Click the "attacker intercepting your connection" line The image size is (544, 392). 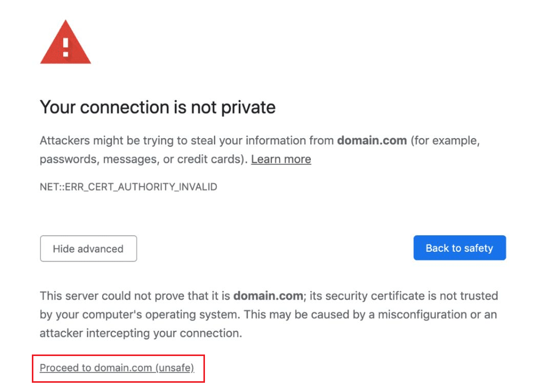(140, 333)
